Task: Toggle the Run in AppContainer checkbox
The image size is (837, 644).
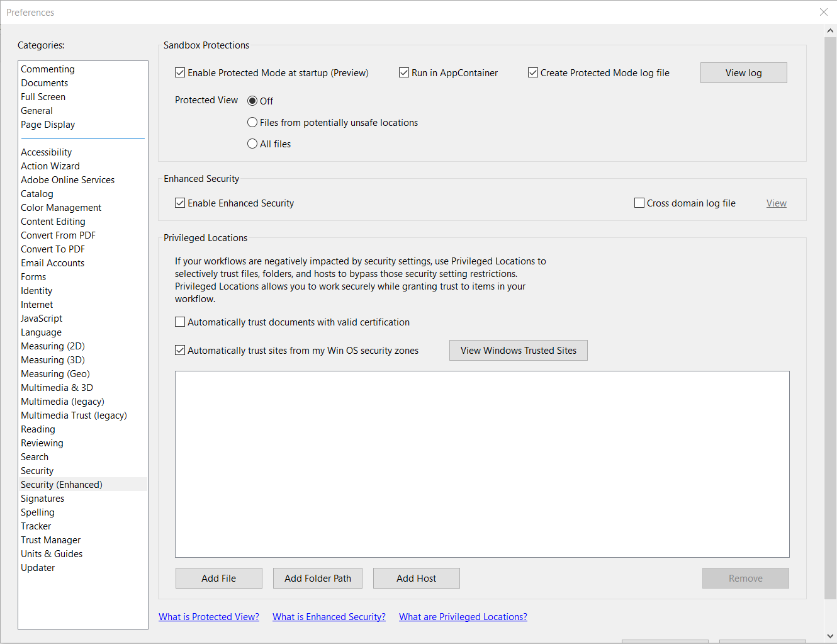Action: [x=403, y=72]
